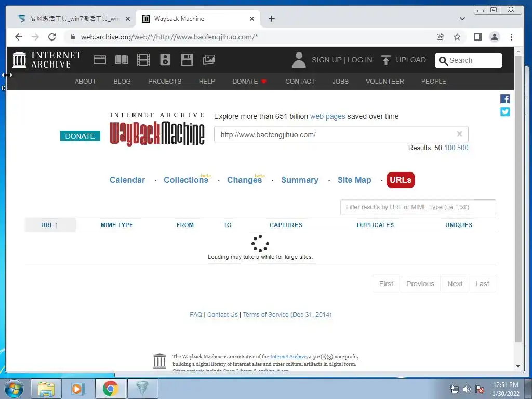Click the PROJECTS nav item
Image resolution: width=532 pixels, height=399 pixels.
pos(165,82)
